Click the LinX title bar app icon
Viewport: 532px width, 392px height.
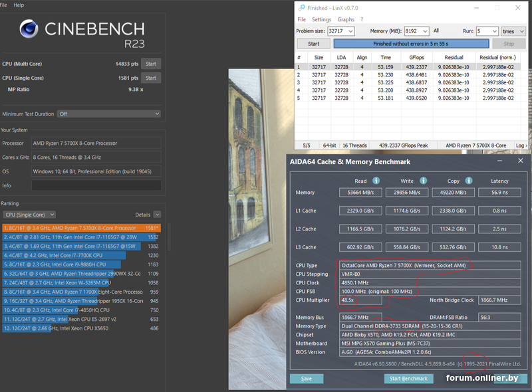[301, 9]
